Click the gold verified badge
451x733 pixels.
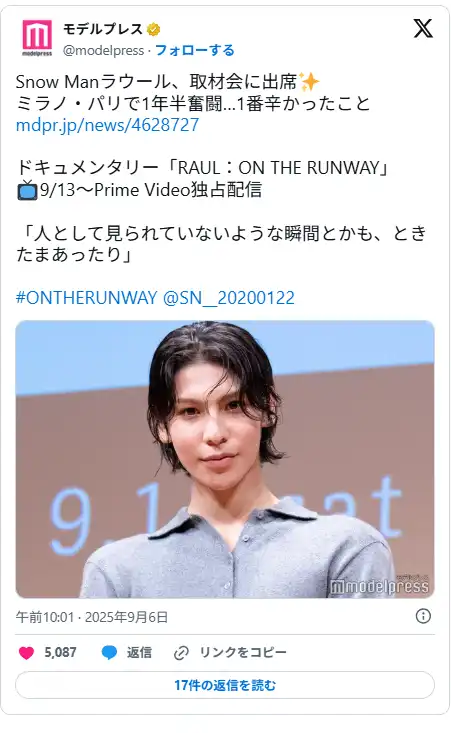[153, 29]
